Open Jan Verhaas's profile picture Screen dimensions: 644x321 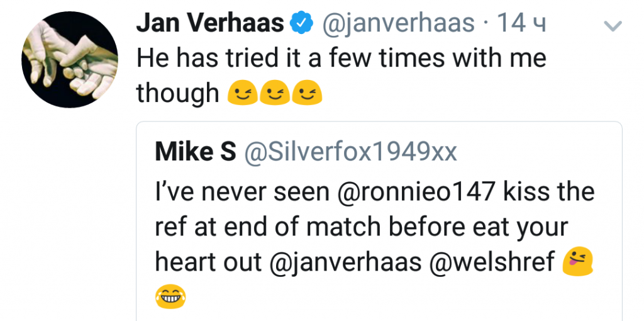click(69, 60)
